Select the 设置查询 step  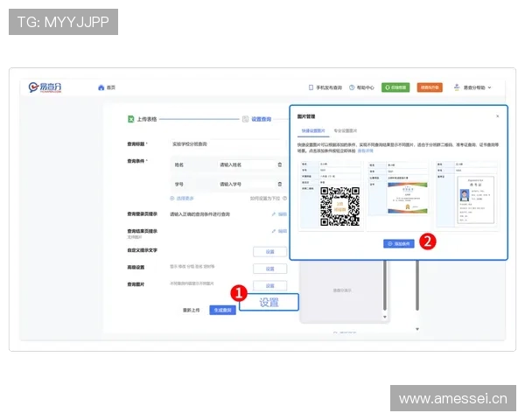point(256,119)
